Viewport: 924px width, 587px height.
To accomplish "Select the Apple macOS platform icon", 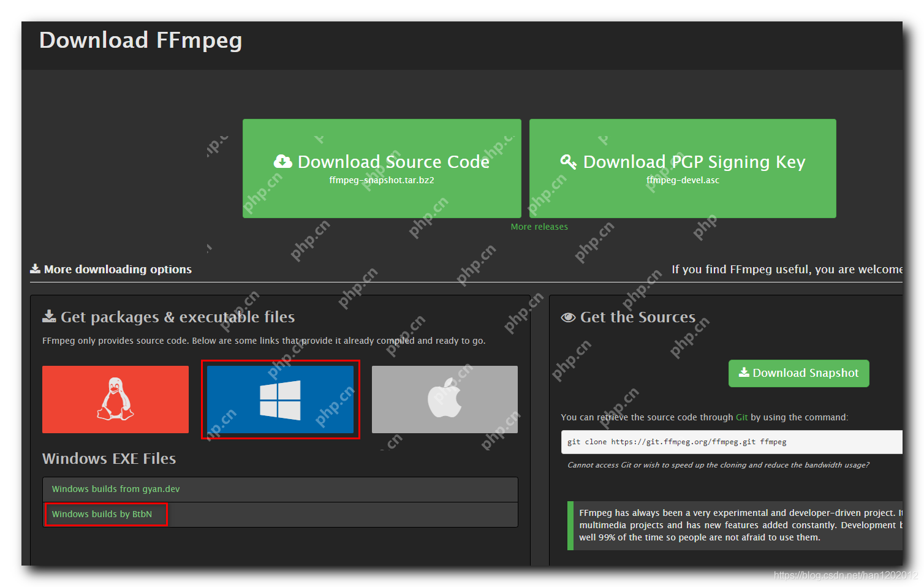I will (444, 400).
